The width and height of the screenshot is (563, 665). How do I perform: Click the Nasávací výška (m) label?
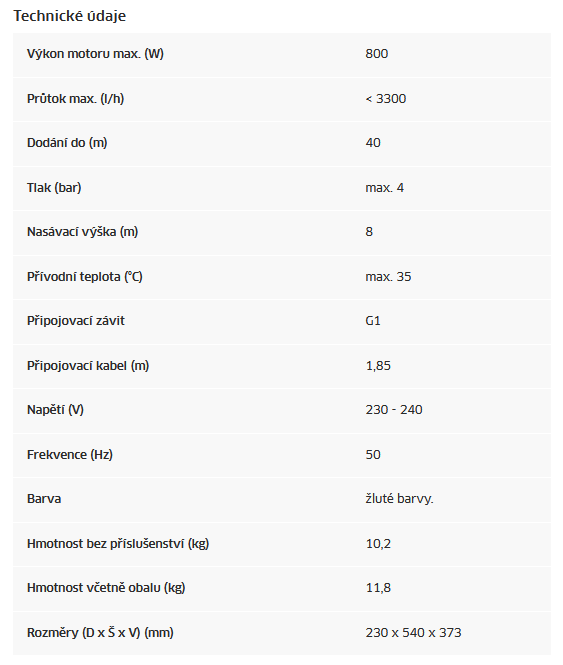82,232
